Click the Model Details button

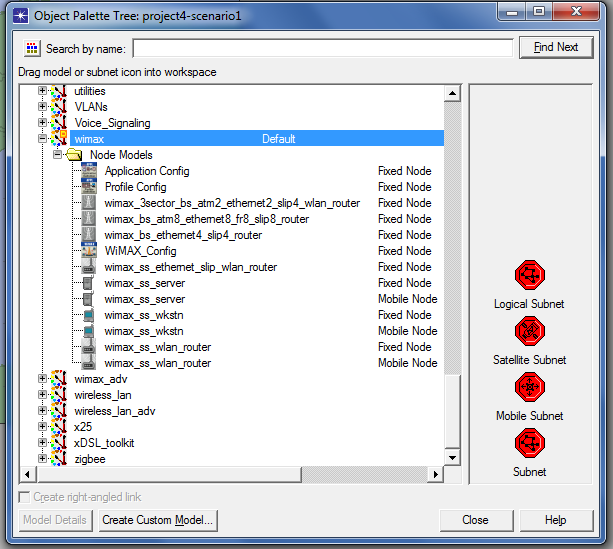[56, 520]
